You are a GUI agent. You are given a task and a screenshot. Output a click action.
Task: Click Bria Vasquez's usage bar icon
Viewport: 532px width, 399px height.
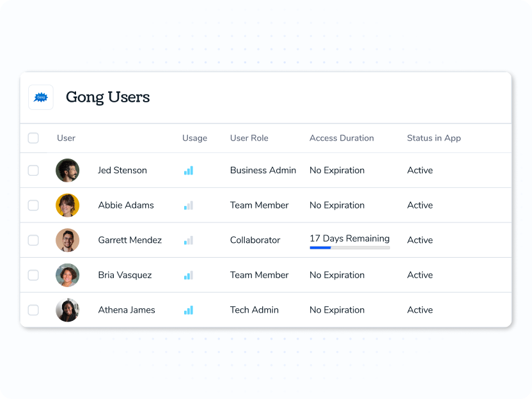coord(189,275)
